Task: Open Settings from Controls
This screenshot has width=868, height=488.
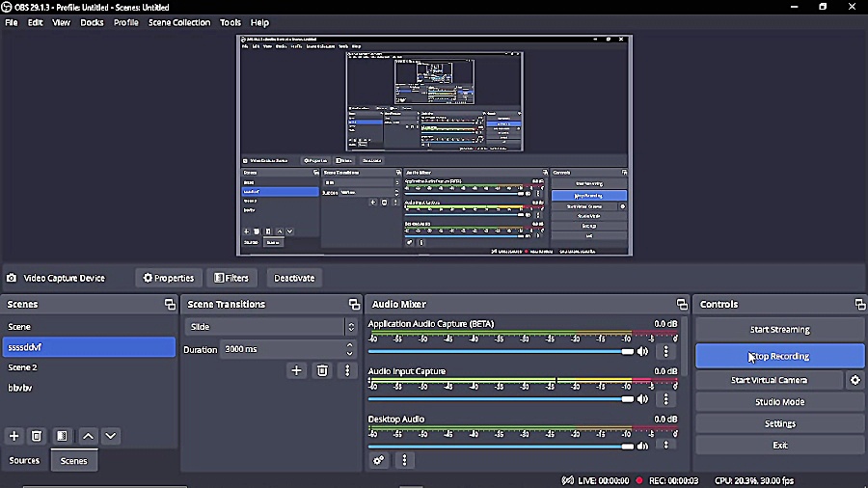Action: point(780,423)
